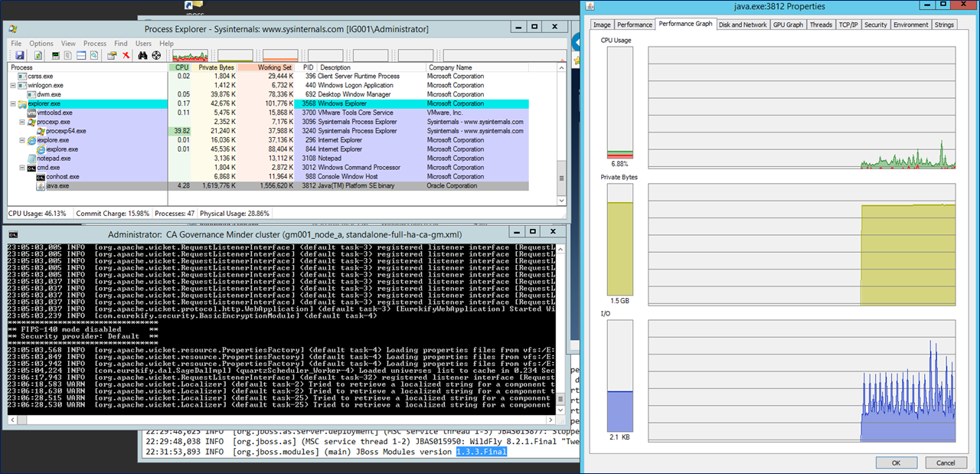Click the command prompt window vertical scrollbar
The image size is (980, 474).
coord(560,329)
